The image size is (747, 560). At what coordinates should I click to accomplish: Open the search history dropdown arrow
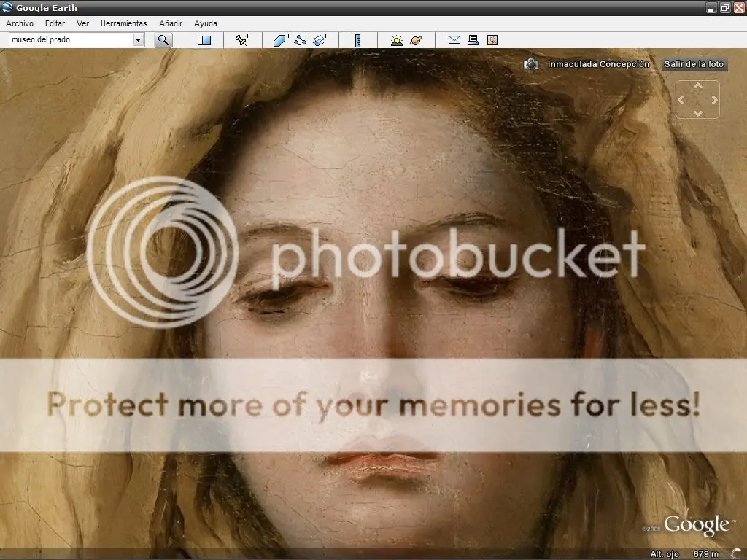pyautogui.click(x=138, y=40)
